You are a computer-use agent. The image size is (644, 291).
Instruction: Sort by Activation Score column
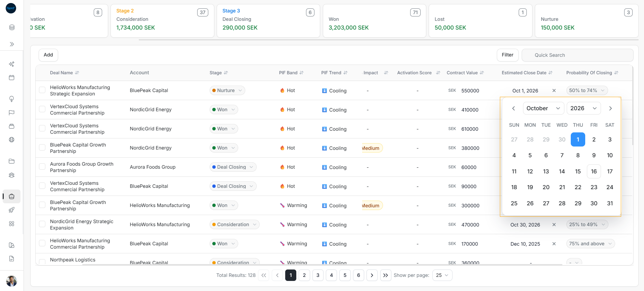click(x=438, y=73)
